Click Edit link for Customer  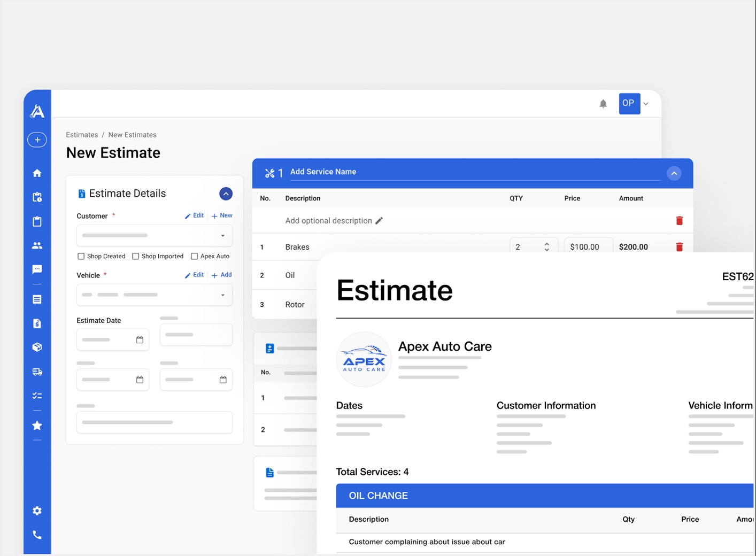(x=195, y=215)
